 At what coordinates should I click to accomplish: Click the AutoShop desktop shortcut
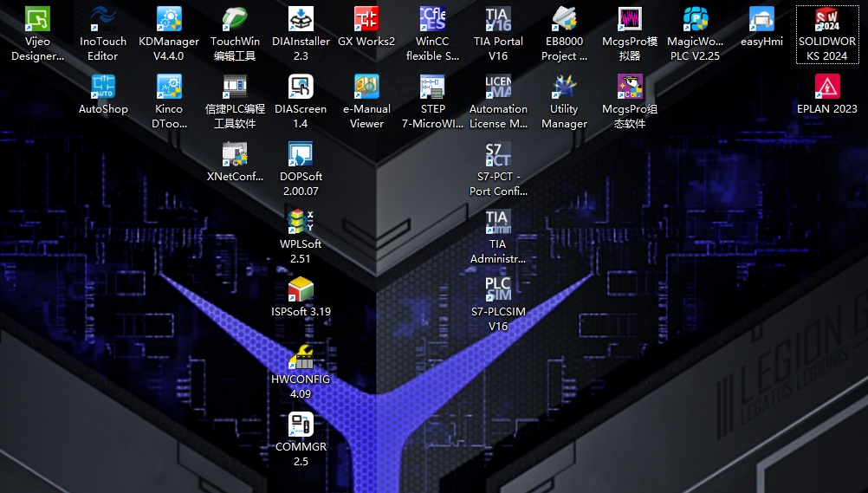[103, 87]
